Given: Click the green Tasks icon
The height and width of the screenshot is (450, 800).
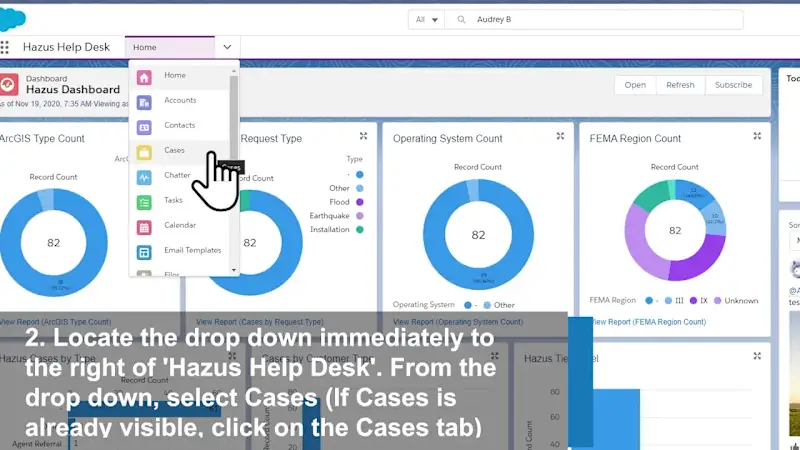Looking at the screenshot, I should (144, 203).
